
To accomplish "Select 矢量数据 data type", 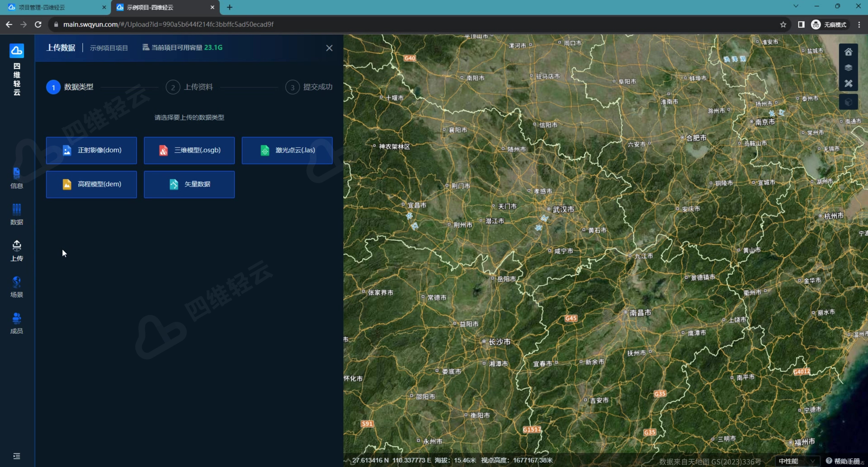I will (x=189, y=184).
